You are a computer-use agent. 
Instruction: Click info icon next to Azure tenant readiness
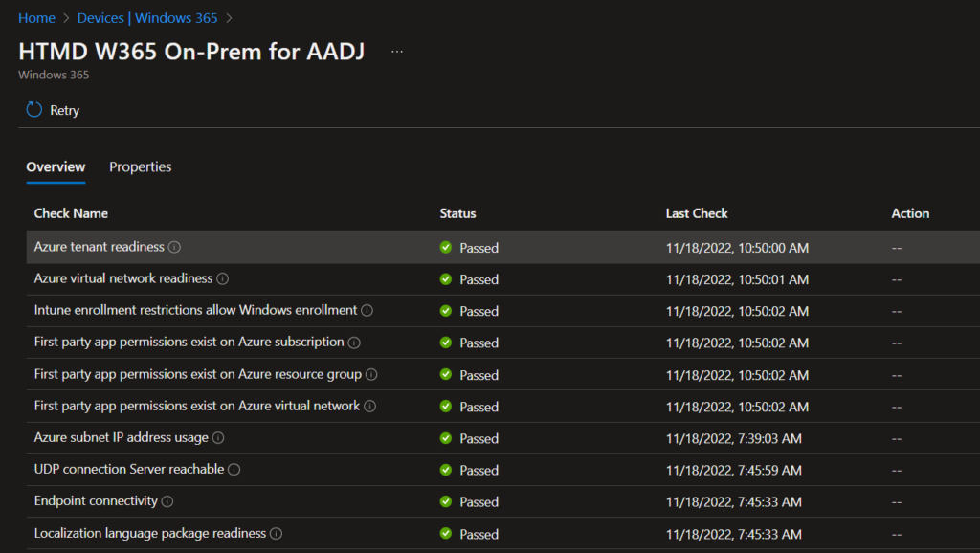tap(174, 247)
